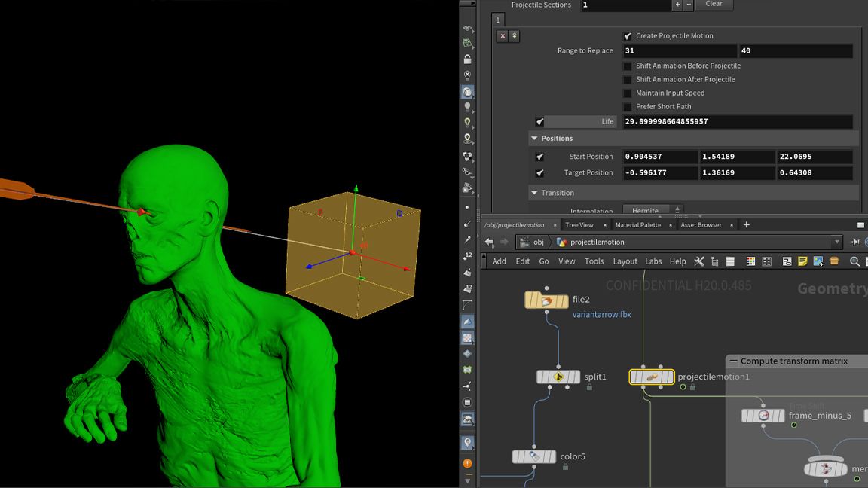The width and height of the screenshot is (868, 488).
Task: Open the node color palette grid in the toolbar
Action: point(750,261)
